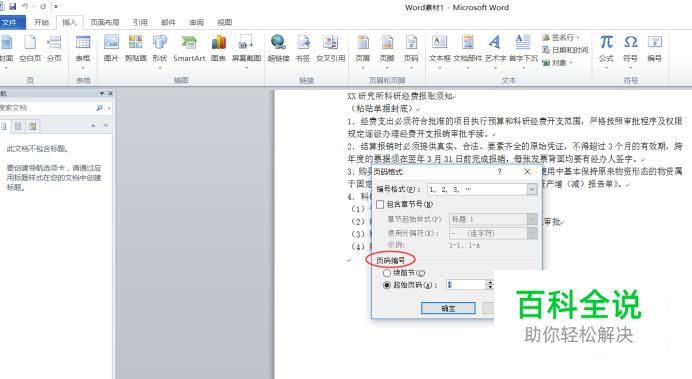The image size is (692, 379).
Task: Open the navigation pane search options dropdown
Action: pos(109,108)
